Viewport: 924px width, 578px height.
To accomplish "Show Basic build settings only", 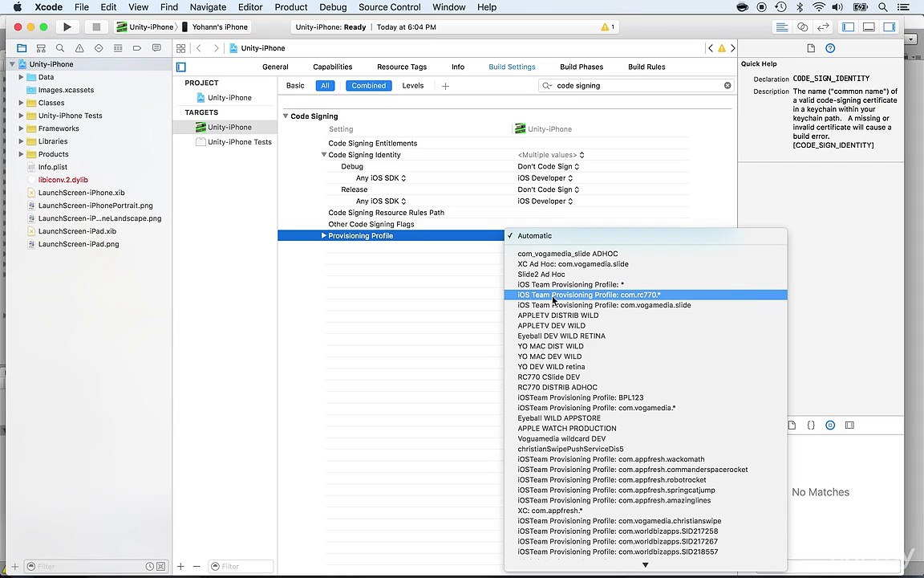I will 295,86.
